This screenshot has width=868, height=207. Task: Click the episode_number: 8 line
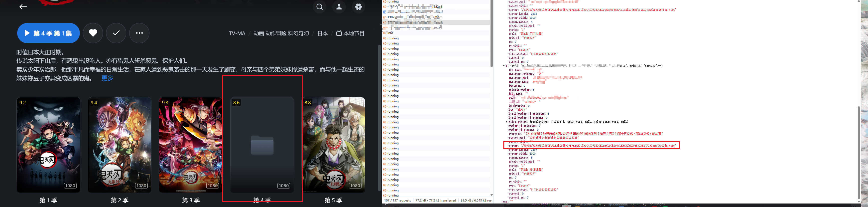521,90
